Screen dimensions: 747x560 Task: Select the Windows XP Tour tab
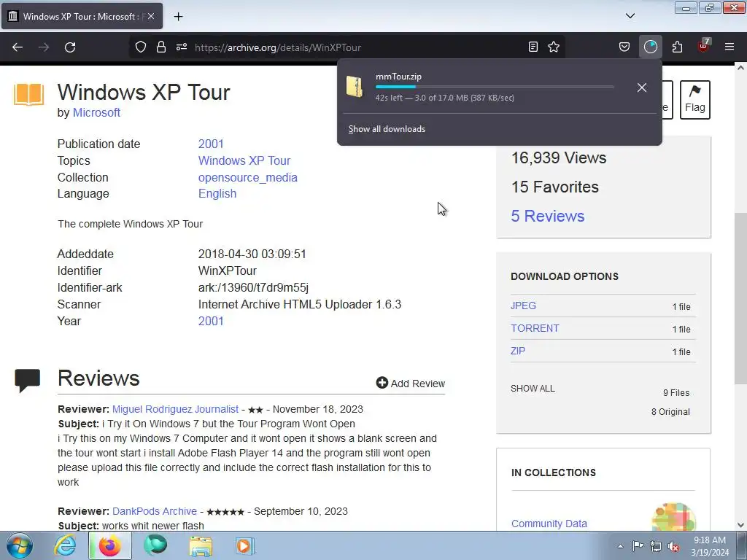[82, 16]
